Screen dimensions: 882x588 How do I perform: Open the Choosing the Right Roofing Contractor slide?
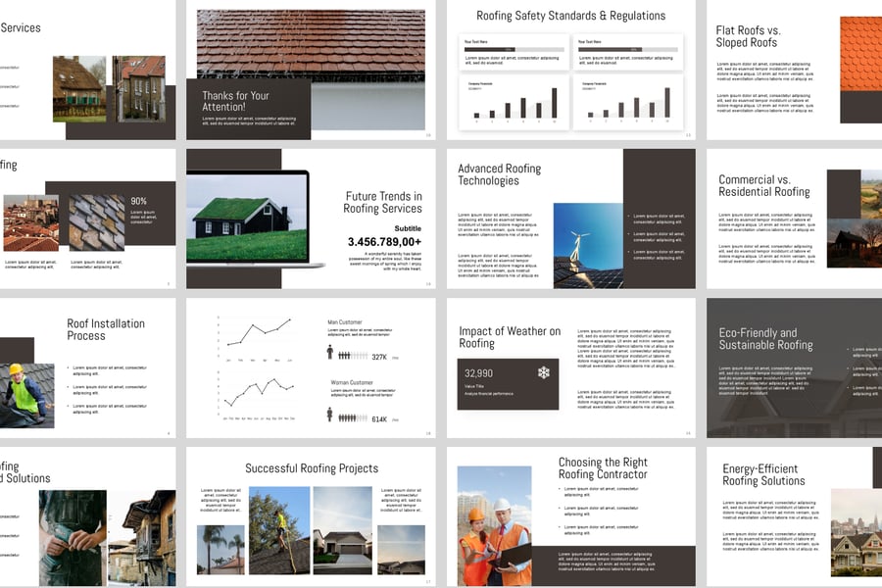coord(570,516)
